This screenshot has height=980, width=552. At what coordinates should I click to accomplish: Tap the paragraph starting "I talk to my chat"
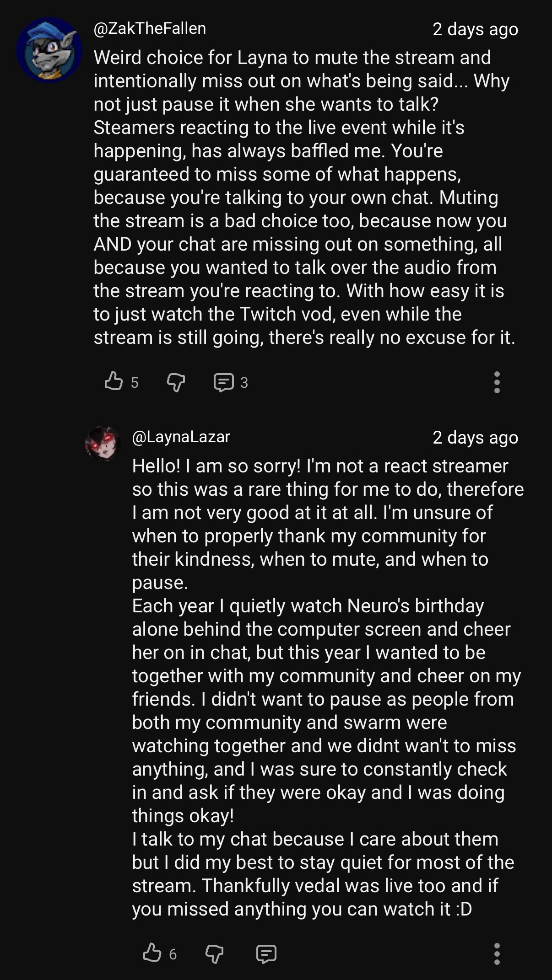pos(320,874)
